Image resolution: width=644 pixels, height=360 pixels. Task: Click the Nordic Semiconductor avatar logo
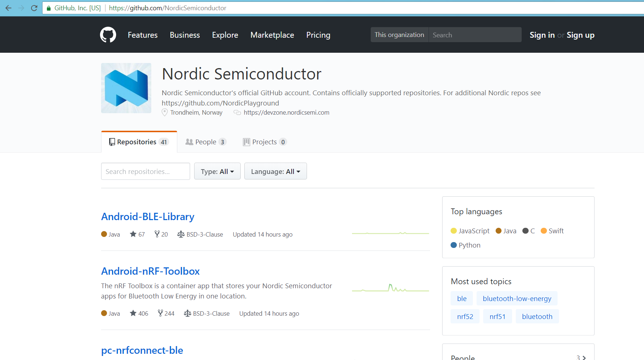(126, 88)
